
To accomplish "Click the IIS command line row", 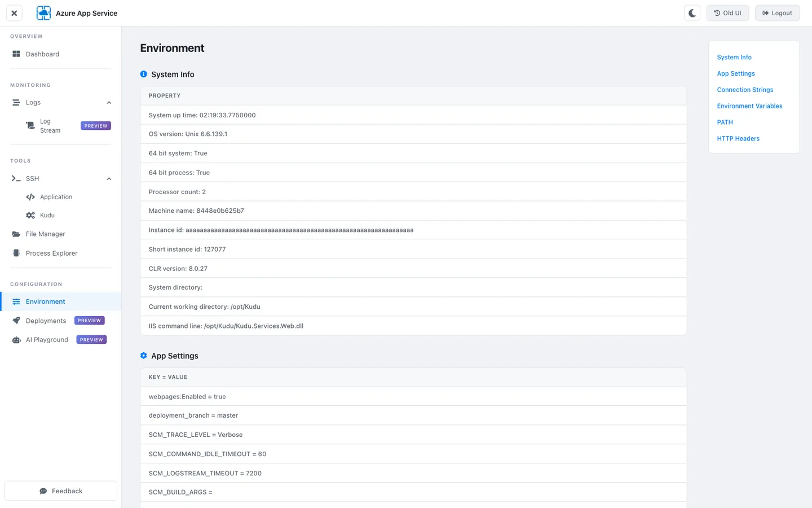I will (x=413, y=326).
